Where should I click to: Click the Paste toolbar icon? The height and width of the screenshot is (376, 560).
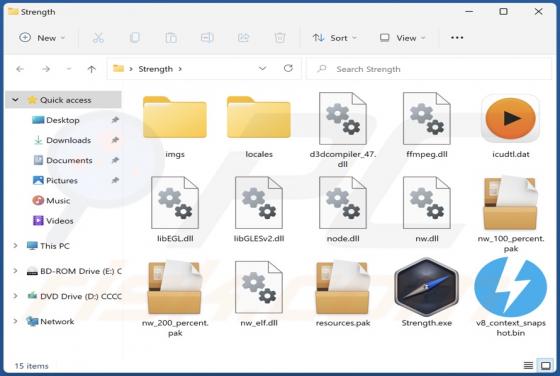[x=171, y=38]
